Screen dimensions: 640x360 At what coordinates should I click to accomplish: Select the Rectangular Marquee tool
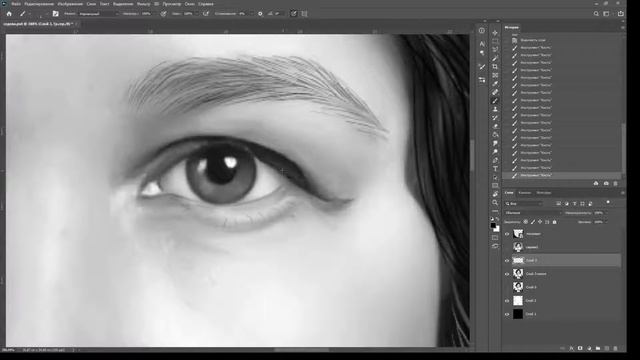point(495,41)
